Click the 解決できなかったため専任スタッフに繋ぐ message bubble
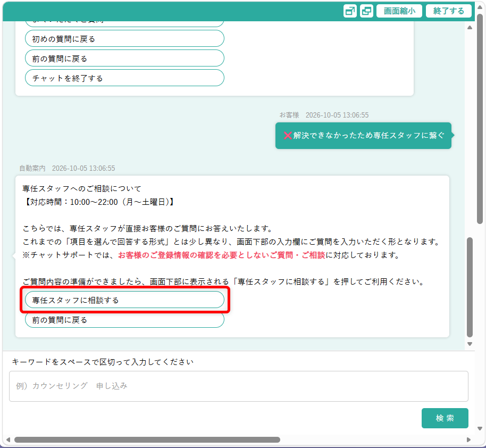This screenshot has width=486, height=448. pos(363,136)
